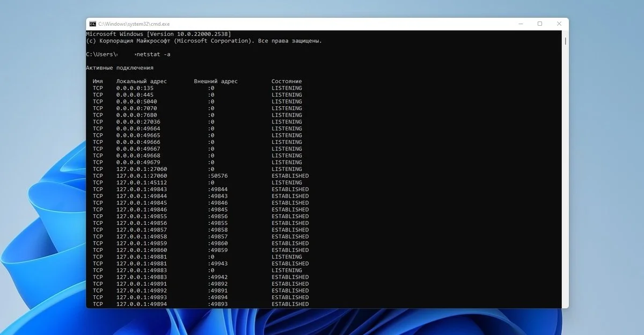This screenshot has height=335, width=644.
Task: Maximize the cmd.exe window
Action: (x=540, y=24)
